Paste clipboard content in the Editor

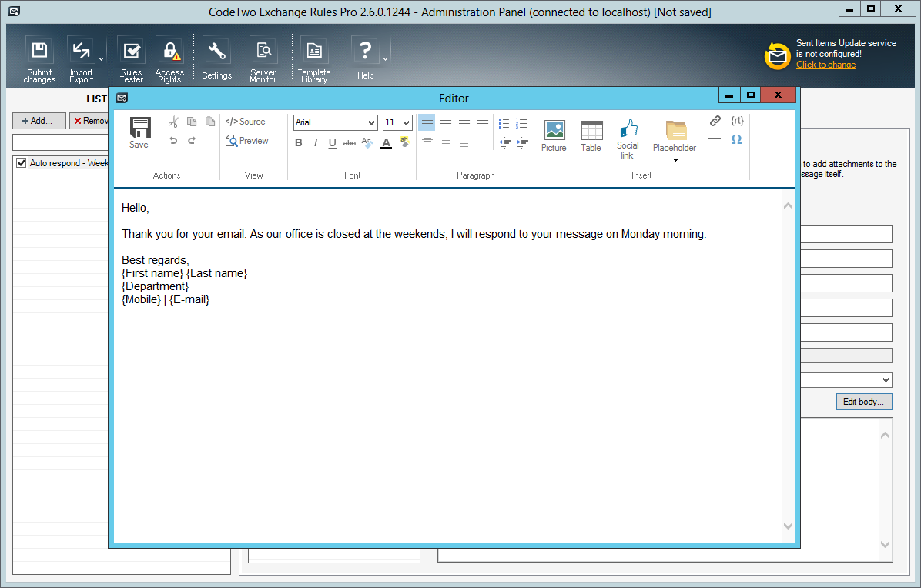point(209,122)
